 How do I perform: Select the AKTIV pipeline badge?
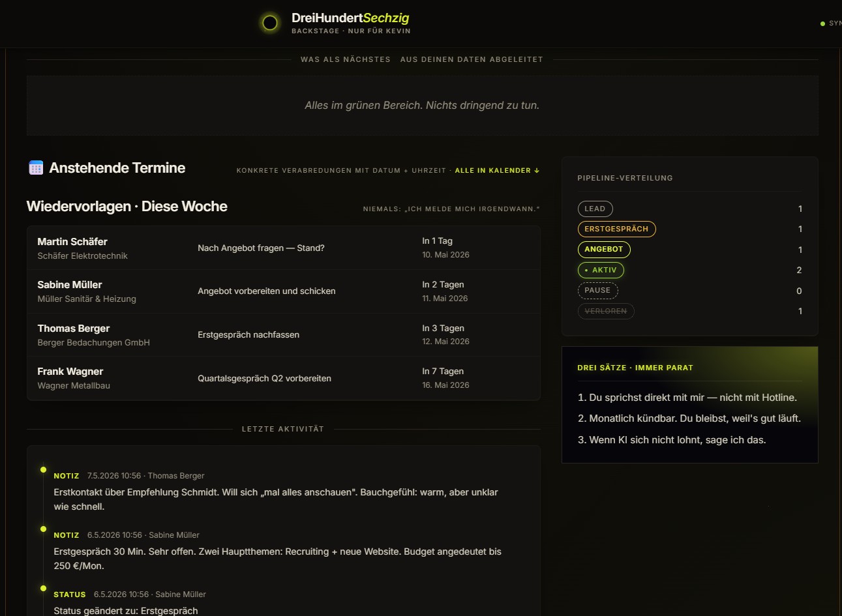coord(601,270)
